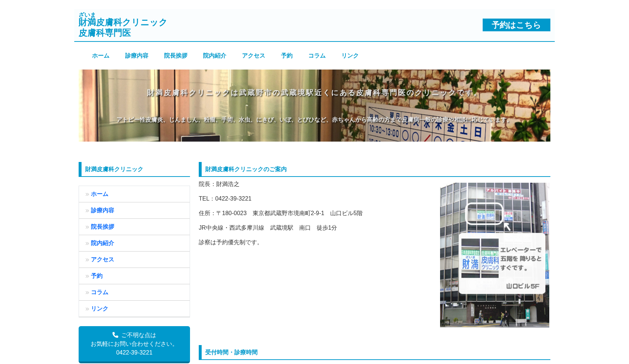Image resolution: width=629 pixels, height=364 pixels.
Task: Open アクセス from the top navigation bar
Action: tap(253, 56)
